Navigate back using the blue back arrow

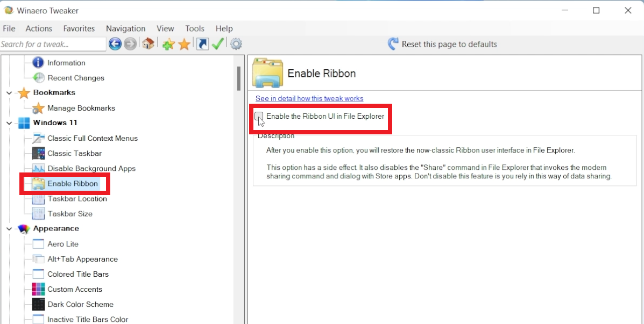(115, 44)
